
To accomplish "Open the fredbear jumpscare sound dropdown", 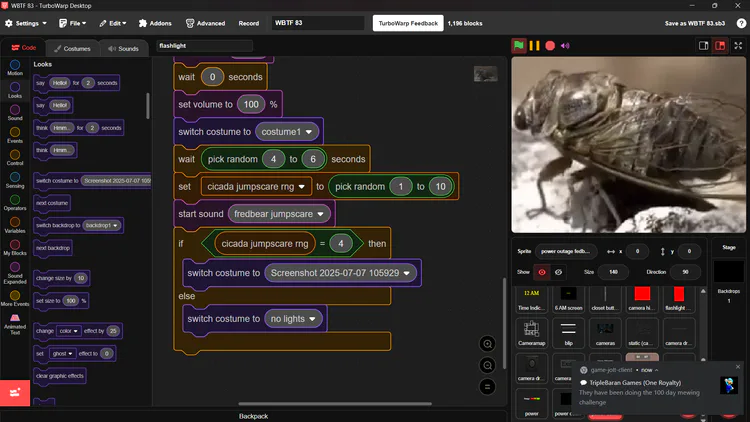I will point(279,214).
